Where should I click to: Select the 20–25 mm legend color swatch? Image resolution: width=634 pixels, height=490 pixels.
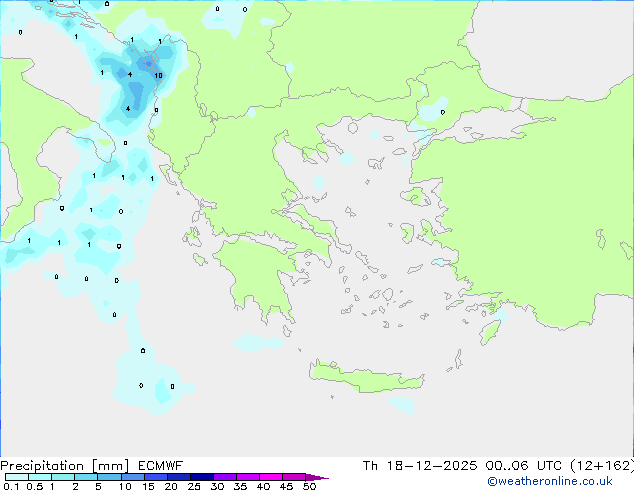coord(178,477)
